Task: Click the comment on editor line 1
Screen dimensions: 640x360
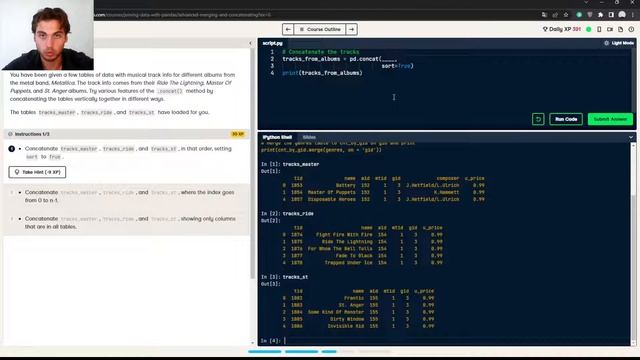Action: (x=321, y=52)
